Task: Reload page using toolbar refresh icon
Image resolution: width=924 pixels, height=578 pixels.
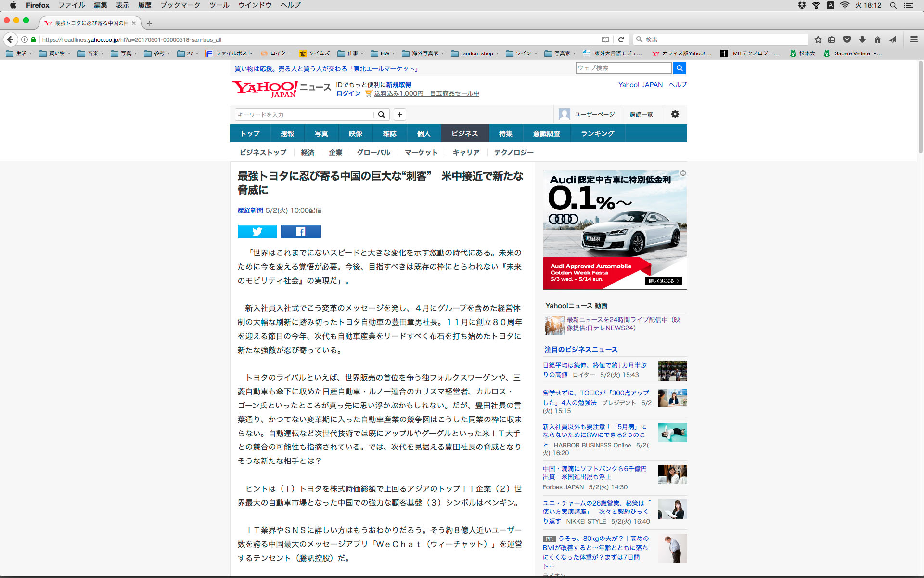Action: 621,39
